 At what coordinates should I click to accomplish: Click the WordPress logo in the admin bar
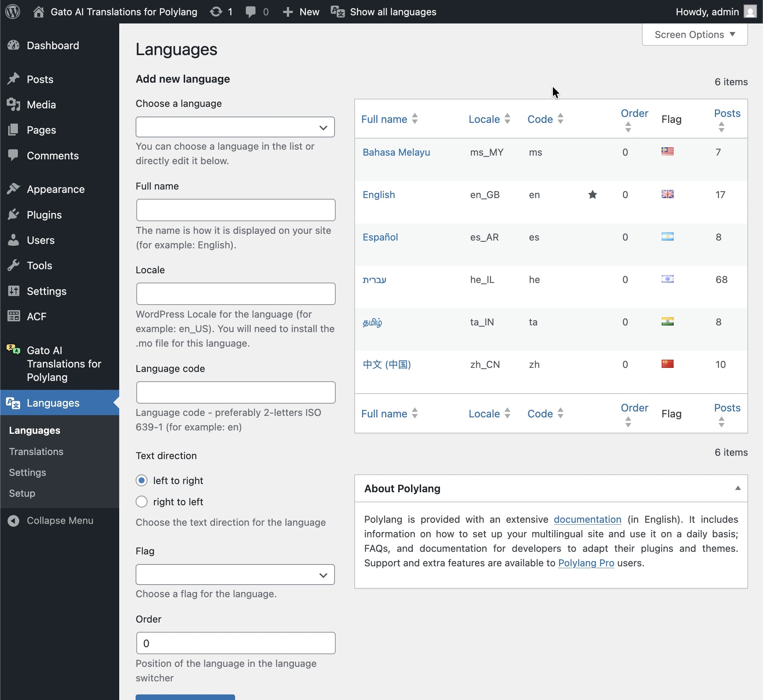click(13, 12)
